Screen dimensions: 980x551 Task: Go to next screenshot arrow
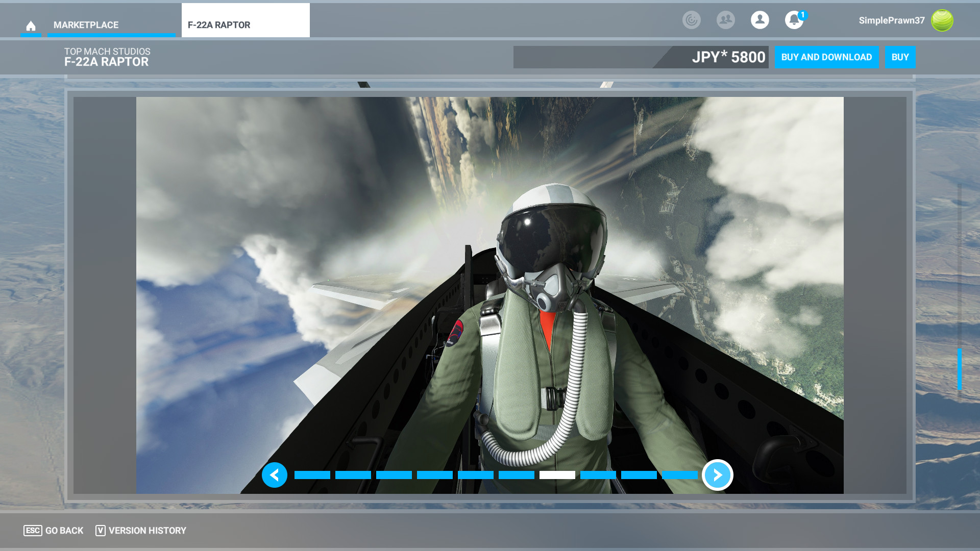(717, 475)
